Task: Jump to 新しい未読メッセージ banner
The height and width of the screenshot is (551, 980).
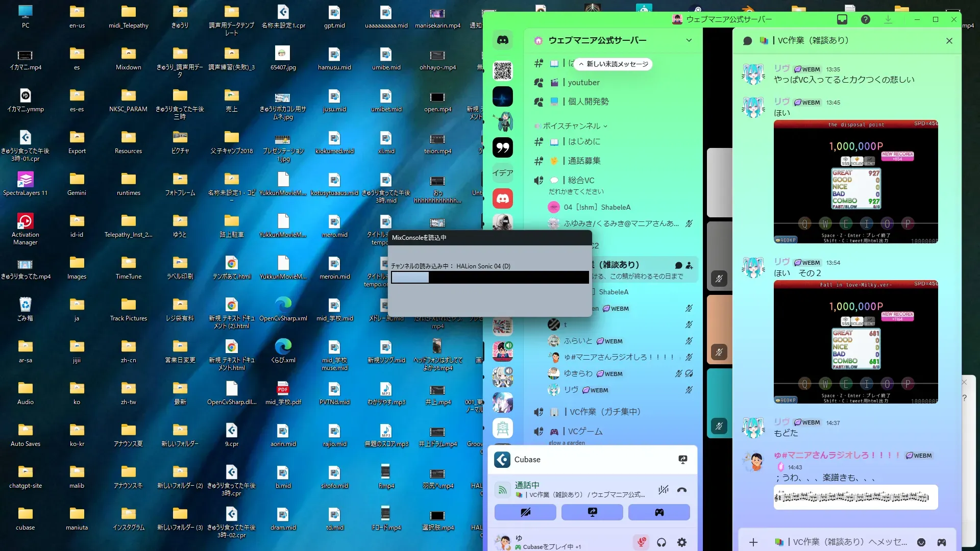Action: tap(614, 64)
